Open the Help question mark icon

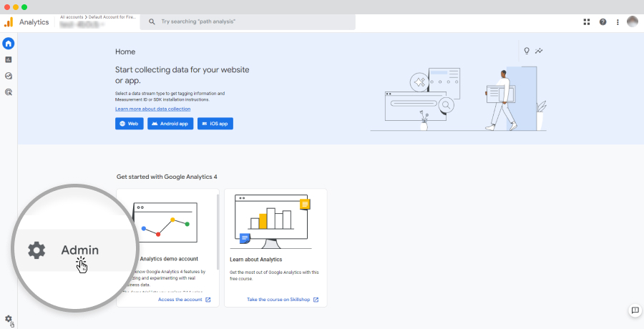point(602,21)
